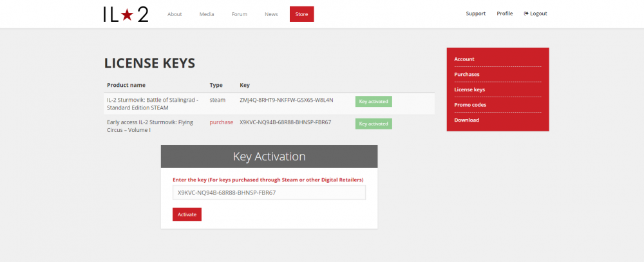The height and width of the screenshot is (262, 644).
Task: Open Promo codes in the sidebar
Action: 470,104
